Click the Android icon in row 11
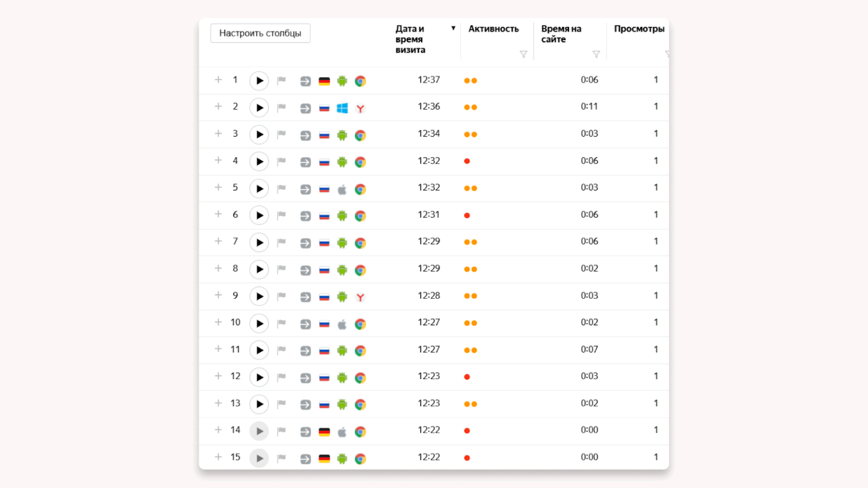Viewport: 868px width, 488px height. point(342,351)
